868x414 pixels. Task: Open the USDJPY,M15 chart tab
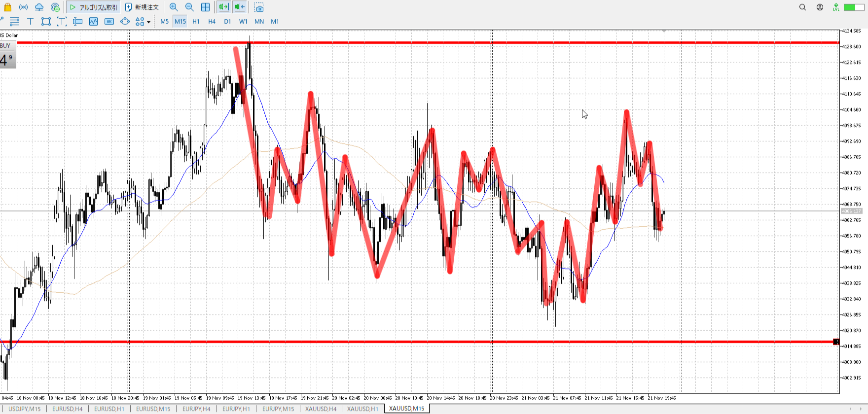click(x=24, y=409)
